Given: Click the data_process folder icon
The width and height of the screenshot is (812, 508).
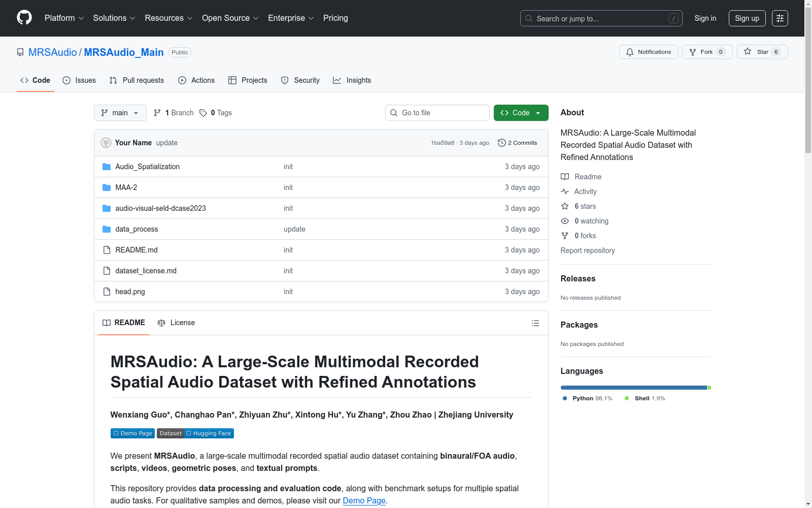Looking at the screenshot, I should [x=107, y=229].
